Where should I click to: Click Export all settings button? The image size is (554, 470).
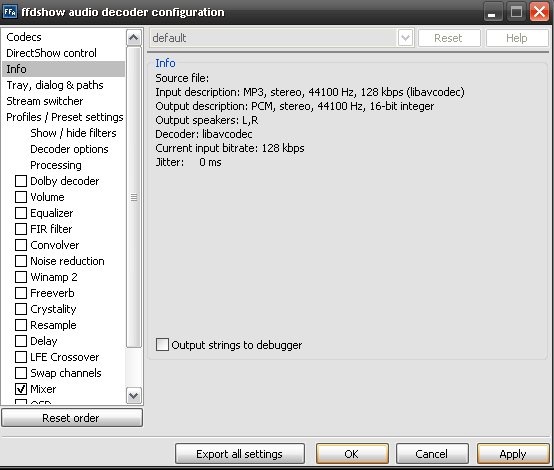coord(240,454)
